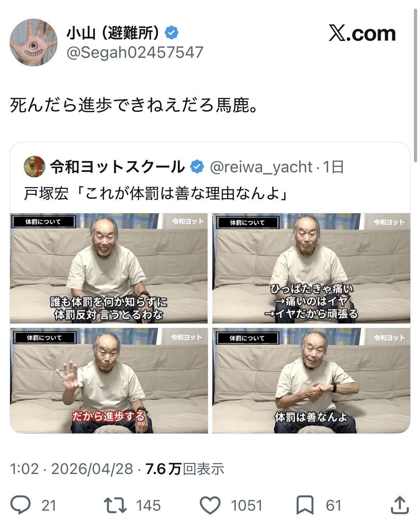This screenshot has width=420, height=525.
Task: Open the 令和ヨットスクール account name
Action: click(x=117, y=167)
